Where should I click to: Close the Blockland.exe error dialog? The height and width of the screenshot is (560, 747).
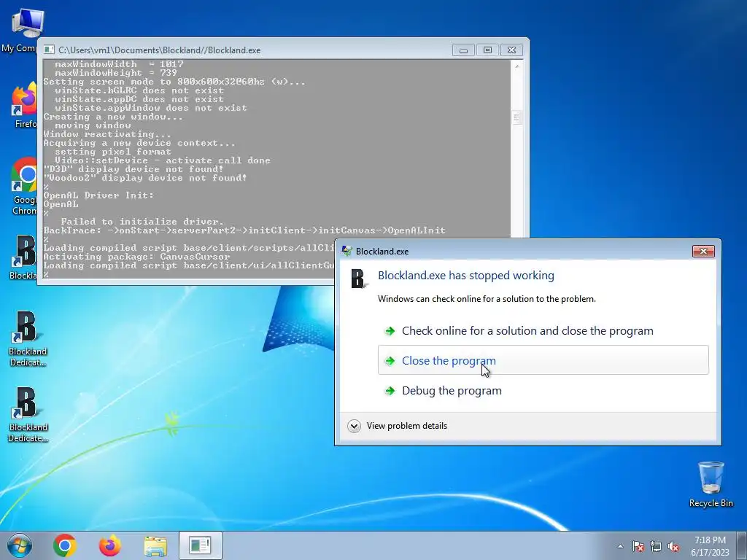(x=703, y=251)
